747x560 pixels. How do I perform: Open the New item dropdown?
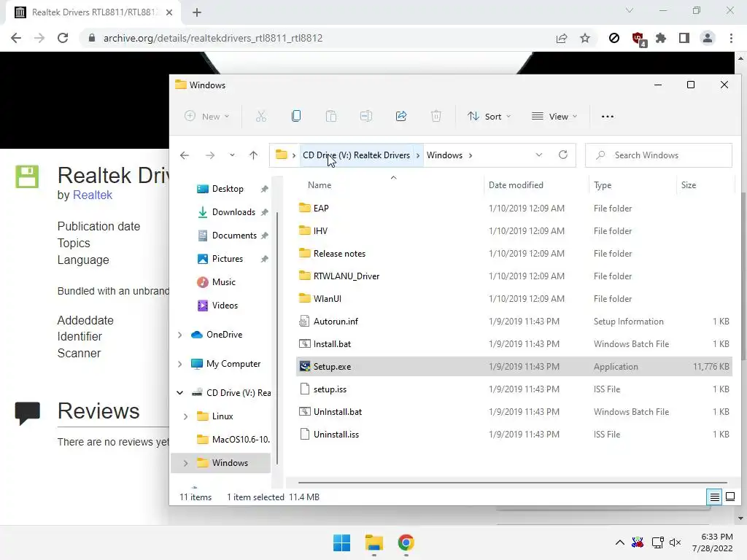(x=206, y=116)
